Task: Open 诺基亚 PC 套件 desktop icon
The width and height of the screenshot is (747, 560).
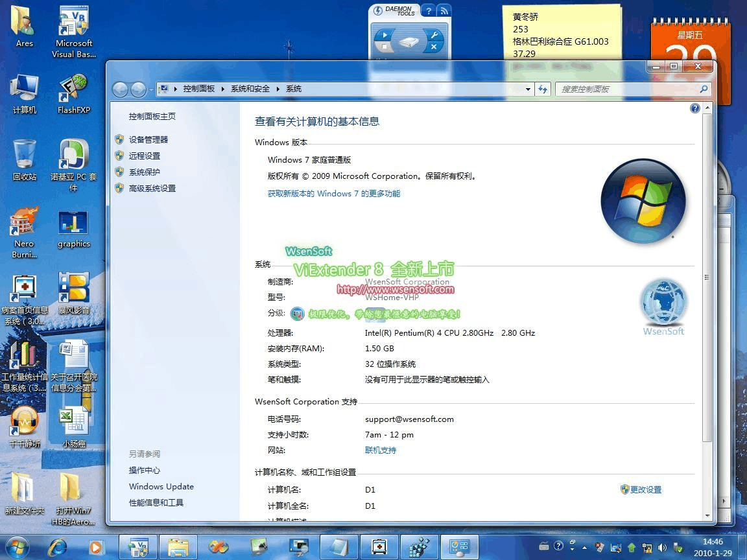Action: click(73, 165)
